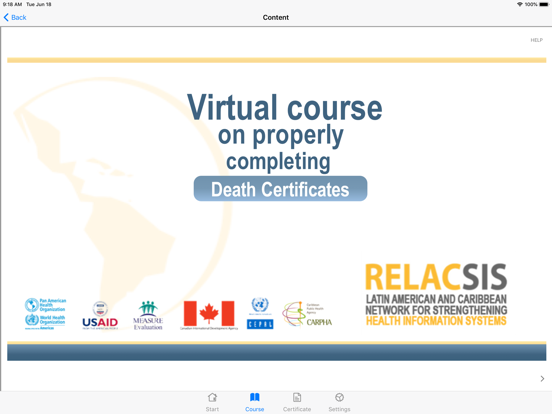
Task: Click the 'on properly' subtitle text
Action: tap(281, 136)
